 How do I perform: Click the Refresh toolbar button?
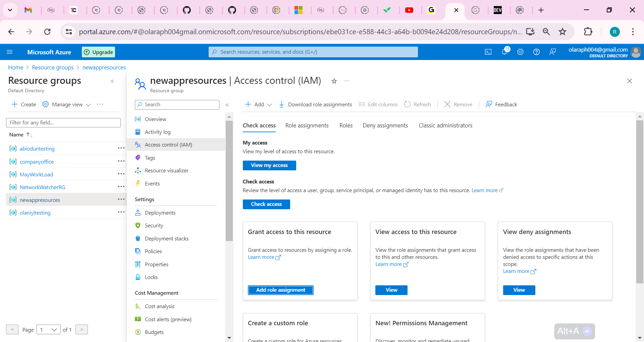(x=418, y=105)
